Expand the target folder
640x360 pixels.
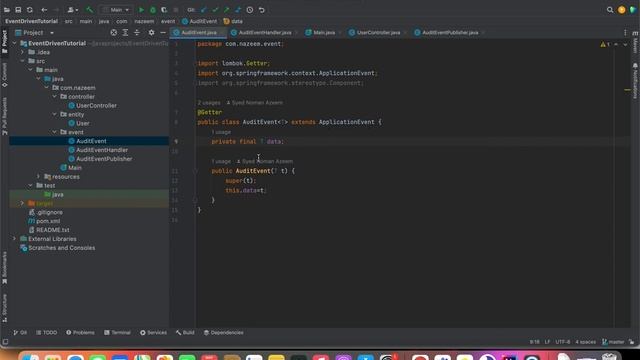(22, 203)
